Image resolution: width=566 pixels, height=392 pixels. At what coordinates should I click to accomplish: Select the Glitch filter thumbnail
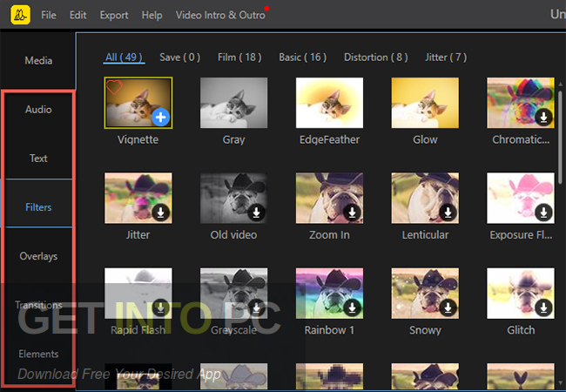[x=521, y=293]
